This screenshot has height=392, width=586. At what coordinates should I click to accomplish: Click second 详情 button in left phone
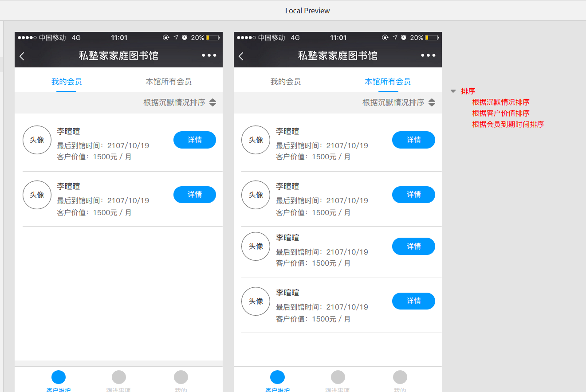coord(195,195)
